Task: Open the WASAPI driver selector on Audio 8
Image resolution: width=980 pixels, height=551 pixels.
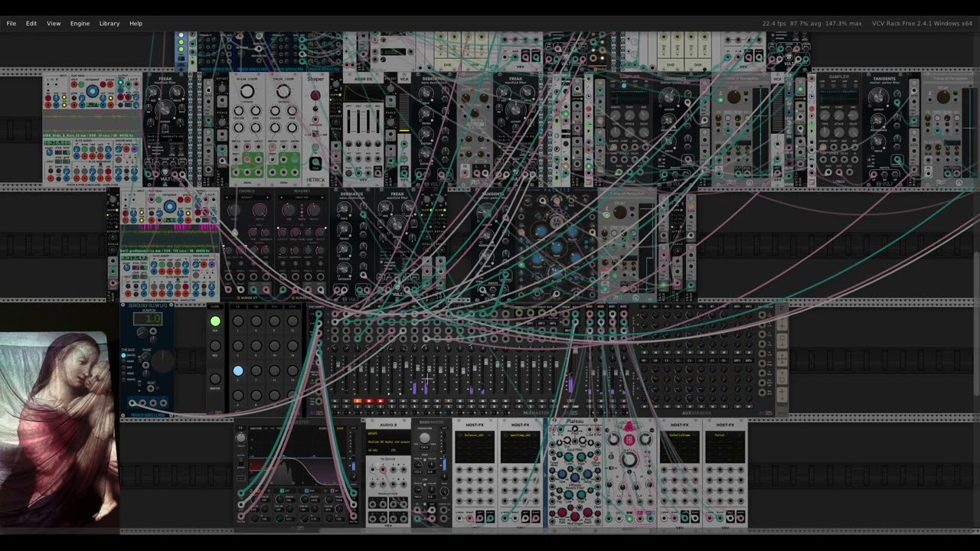Action: point(388,433)
